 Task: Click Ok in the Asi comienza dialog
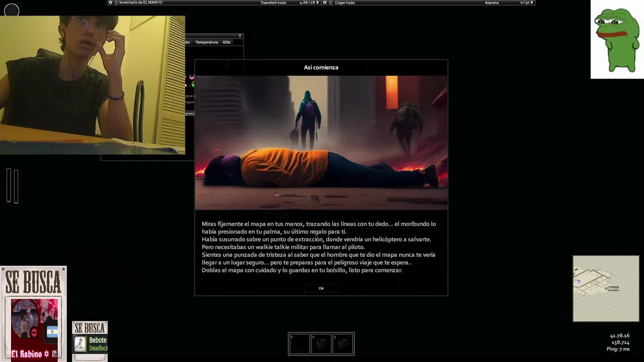[321, 288]
